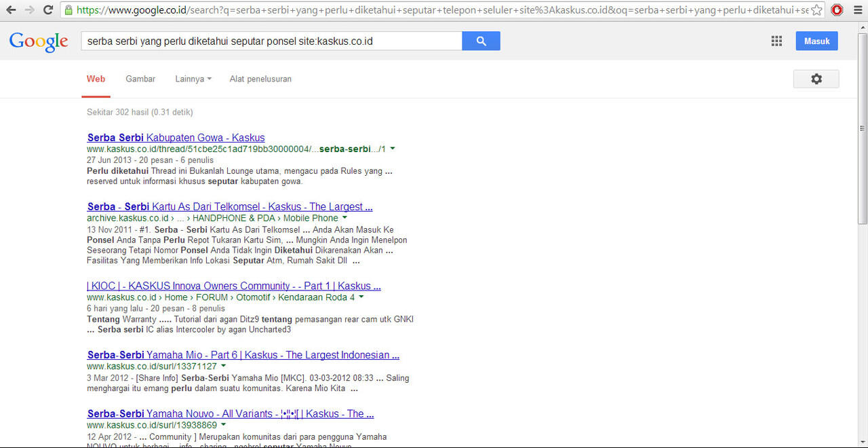Select the Web tab
The height and width of the screenshot is (448, 868).
pos(96,79)
